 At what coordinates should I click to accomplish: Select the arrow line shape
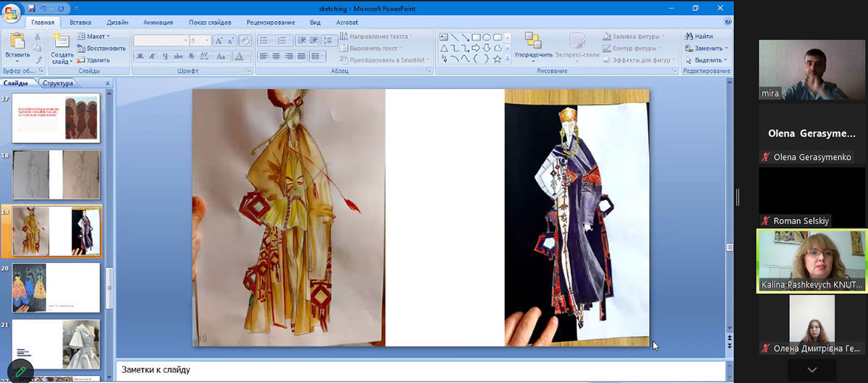[x=465, y=37]
